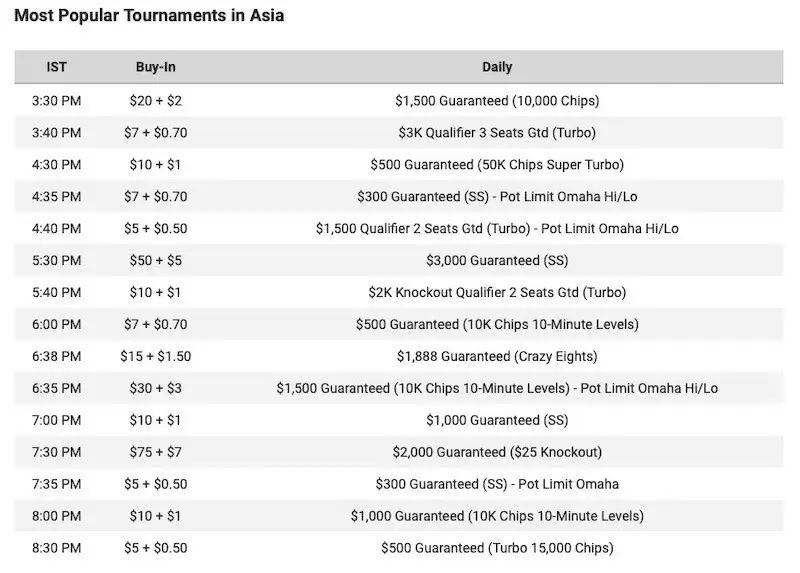Select the $300 Guaranteed (SS) - Pot Limit Omaha row
This screenshot has width=800, height=573.
click(497, 484)
